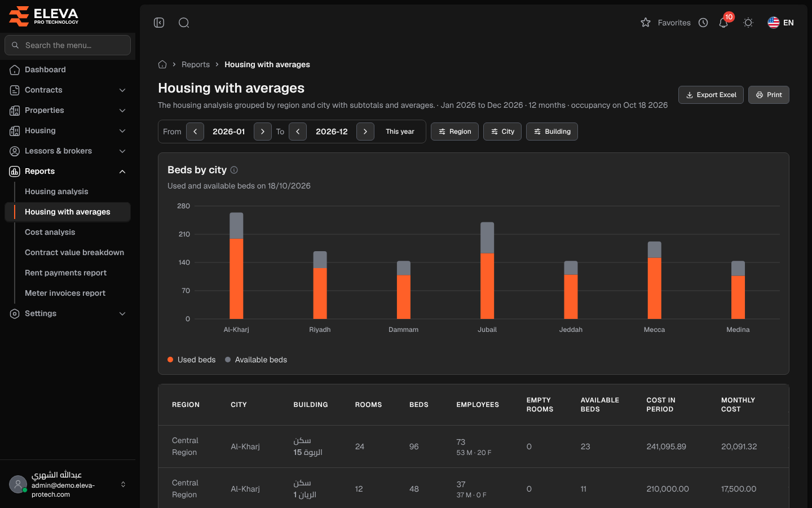Collapse the sidebar panel icon
This screenshot has width=812, height=508.
tap(159, 23)
